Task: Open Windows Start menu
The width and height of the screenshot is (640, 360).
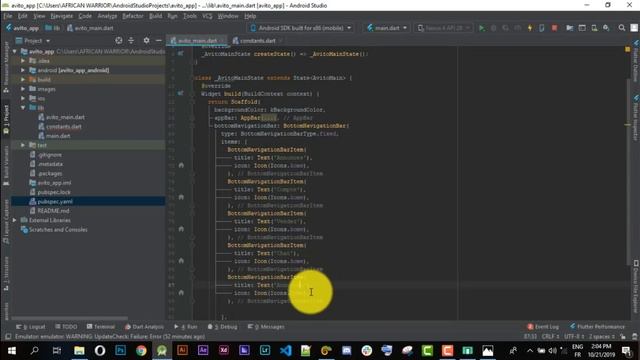Action: point(12,350)
